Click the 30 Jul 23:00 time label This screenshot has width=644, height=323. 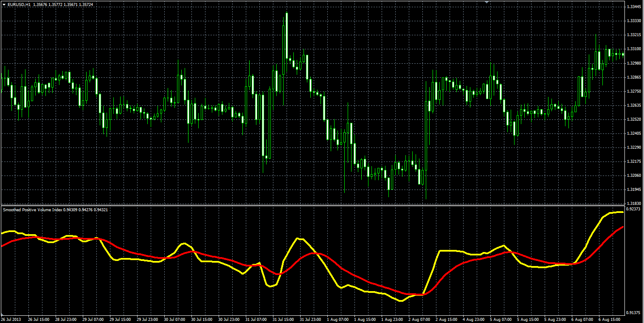pyautogui.click(x=229, y=319)
